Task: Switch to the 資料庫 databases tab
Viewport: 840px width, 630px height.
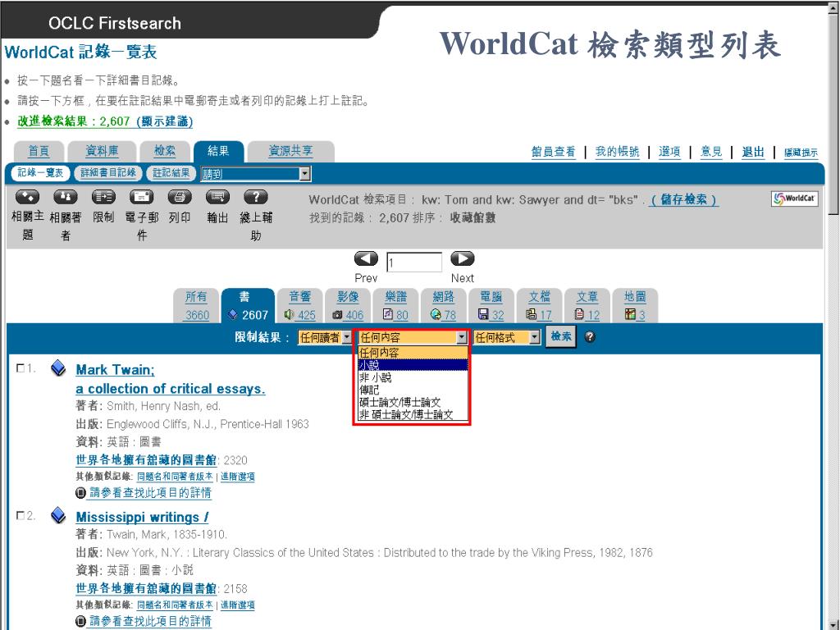Action: [102, 152]
